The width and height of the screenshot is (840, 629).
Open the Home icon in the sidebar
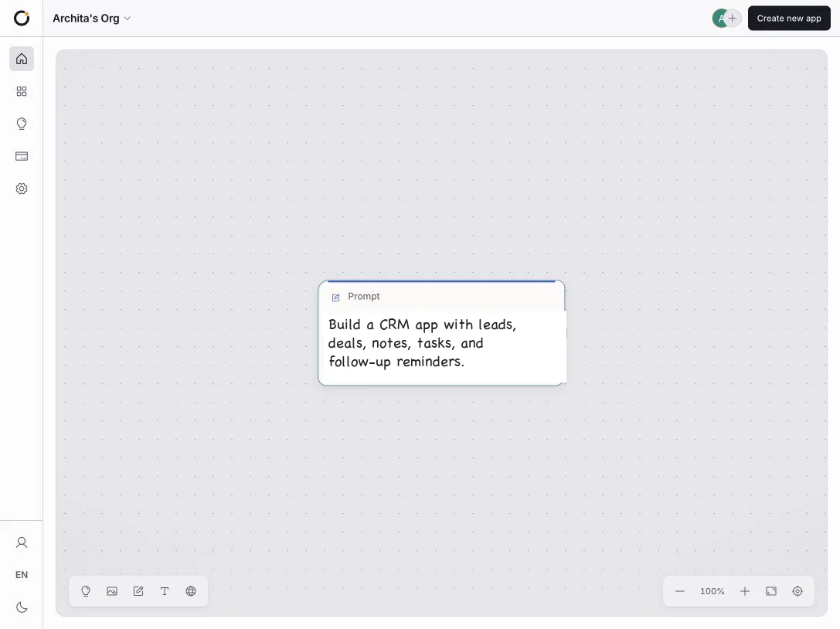coord(22,59)
